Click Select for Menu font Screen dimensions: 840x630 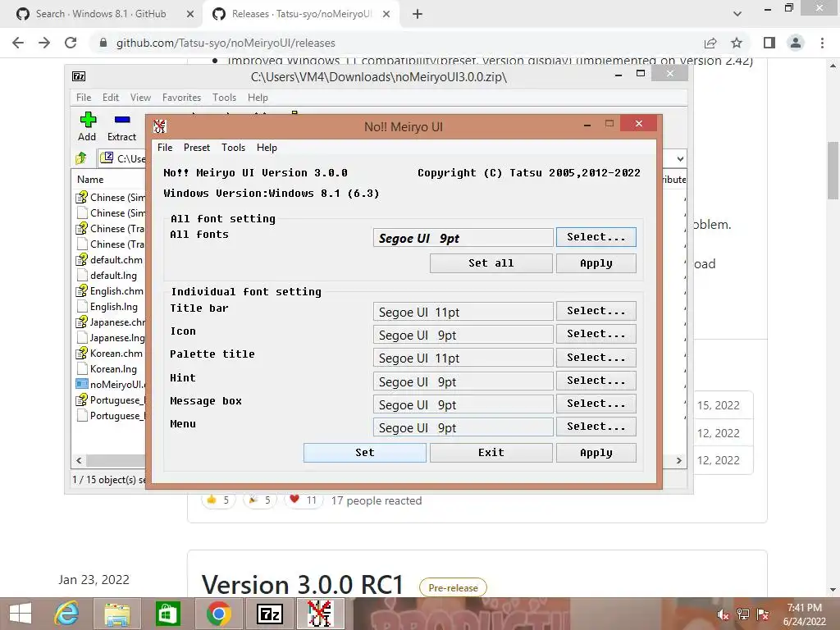(596, 427)
